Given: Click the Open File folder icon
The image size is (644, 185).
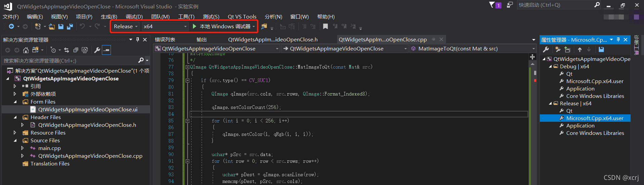Looking at the screenshot, I should click(52, 26).
